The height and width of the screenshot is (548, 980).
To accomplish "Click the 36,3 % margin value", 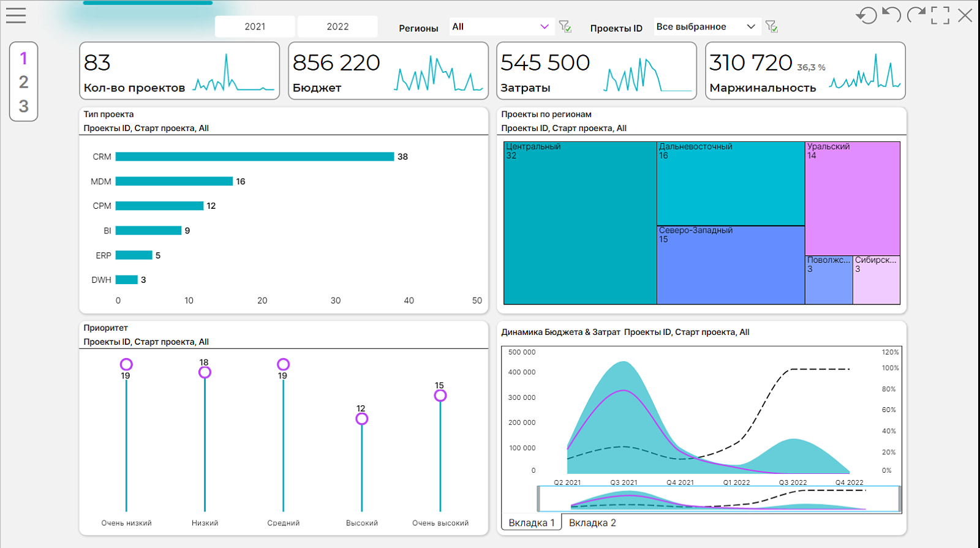I will [x=811, y=67].
